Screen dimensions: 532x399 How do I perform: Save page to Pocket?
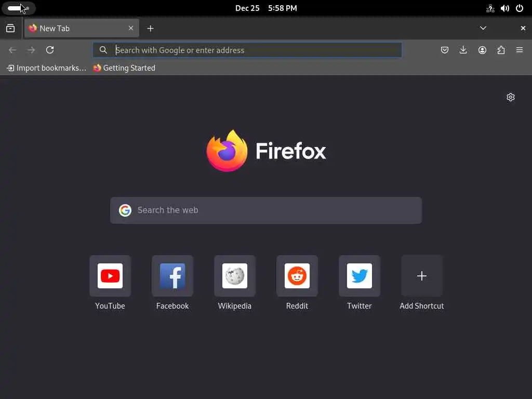(x=445, y=50)
